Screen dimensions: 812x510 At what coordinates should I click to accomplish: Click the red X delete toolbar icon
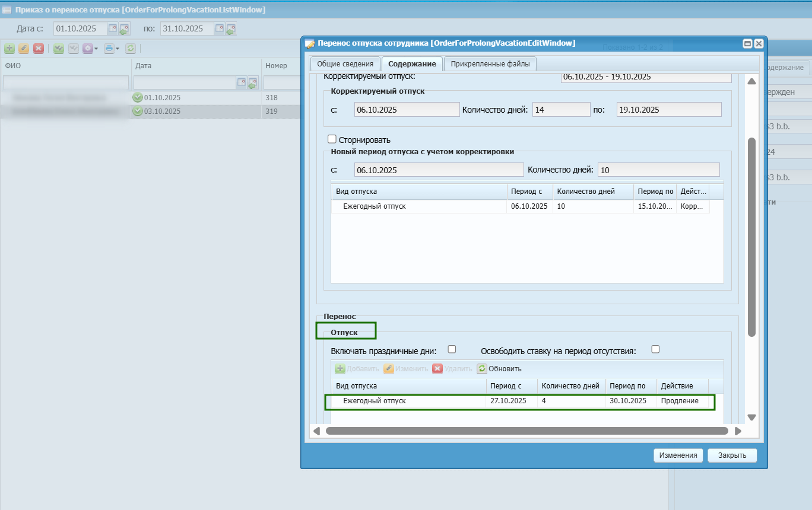click(39, 49)
